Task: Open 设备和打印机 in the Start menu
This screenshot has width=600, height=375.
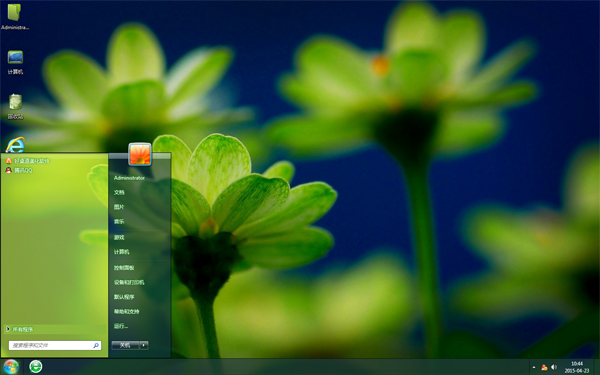Action: click(x=129, y=282)
